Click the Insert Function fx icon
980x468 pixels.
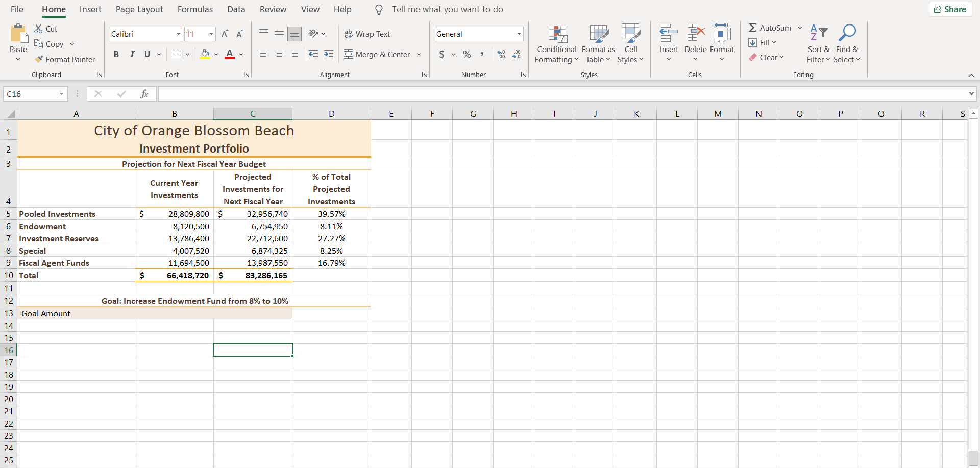pos(144,94)
